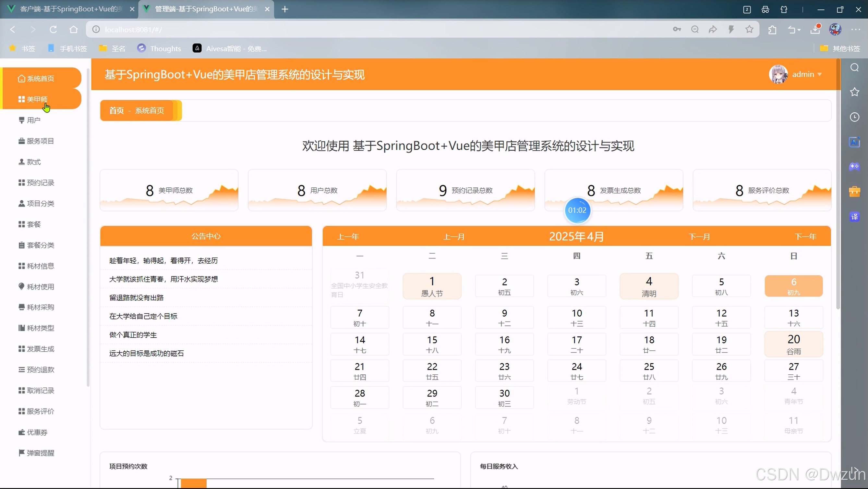The image size is (868, 489).
Task: Click the password key icon in the address bar
Action: (677, 30)
